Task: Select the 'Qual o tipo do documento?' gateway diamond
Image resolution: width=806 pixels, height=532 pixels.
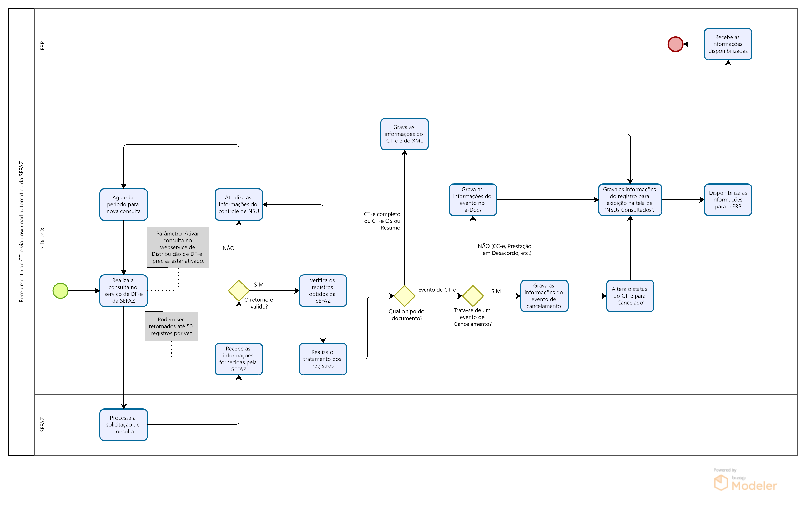Action: tap(404, 296)
